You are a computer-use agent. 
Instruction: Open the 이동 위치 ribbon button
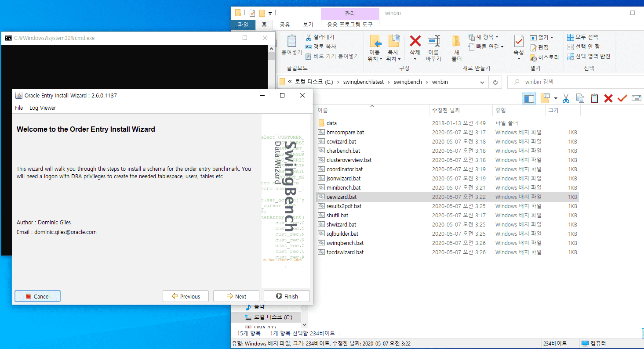point(375,48)
